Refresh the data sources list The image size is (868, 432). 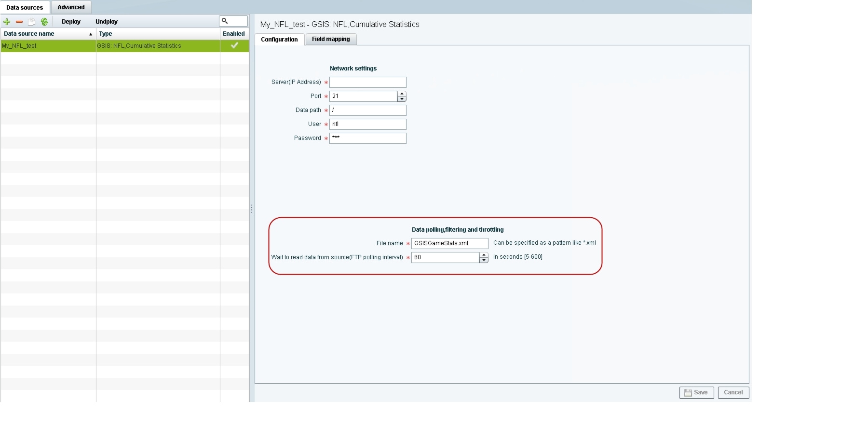[x=44, y=22]
